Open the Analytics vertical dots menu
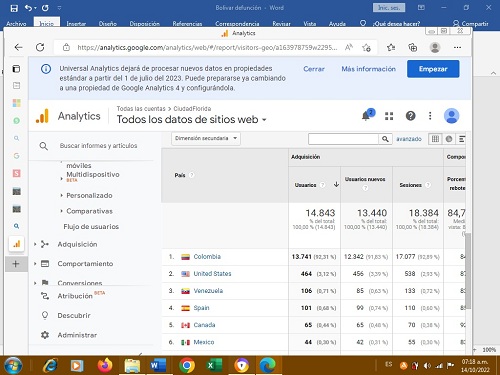Screen dimensions: 500x375 (430, 116)
